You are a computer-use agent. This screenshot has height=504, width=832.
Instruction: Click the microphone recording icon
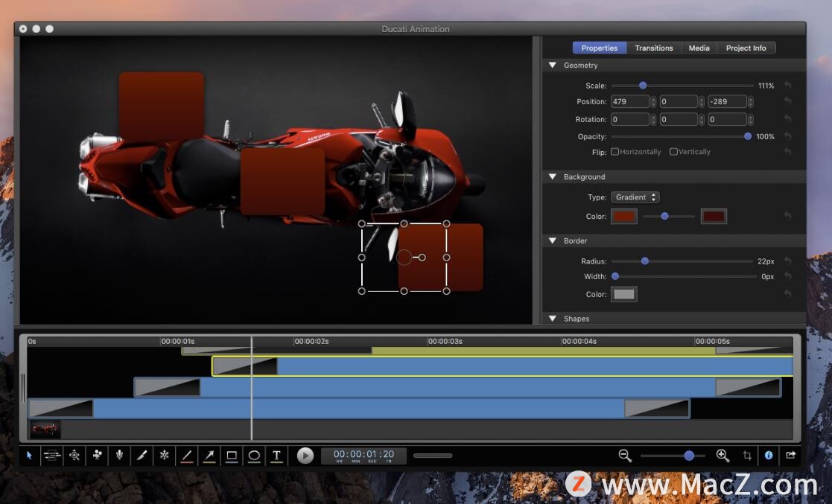[x=119, y=455]
